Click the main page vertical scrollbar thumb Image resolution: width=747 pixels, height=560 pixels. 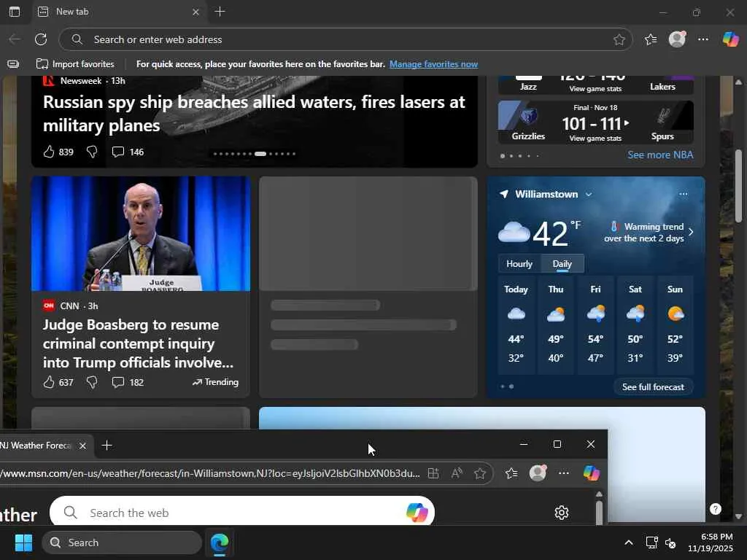point(738,186)
